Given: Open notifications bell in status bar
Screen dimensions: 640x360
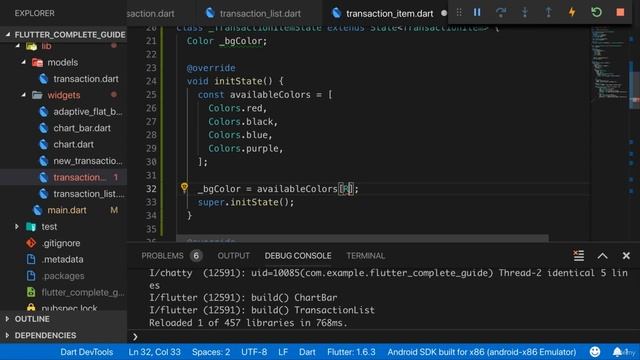Looking at the screenshot, I should [617, 352].
